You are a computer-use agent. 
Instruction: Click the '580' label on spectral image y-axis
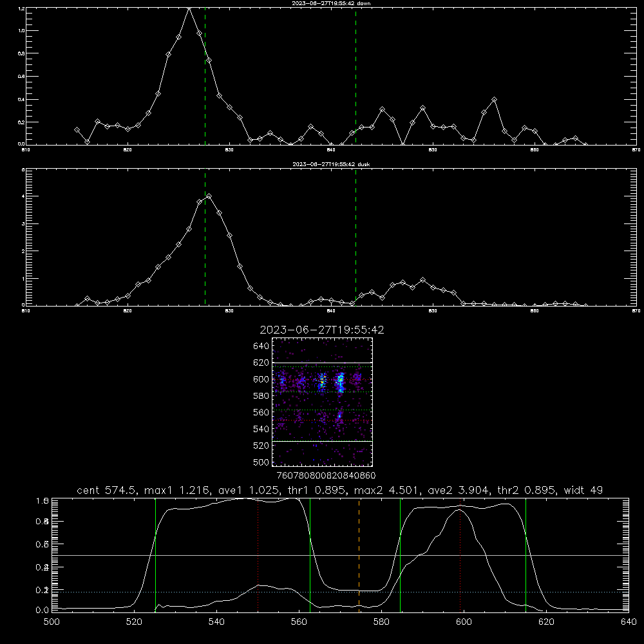click(261, 396)
